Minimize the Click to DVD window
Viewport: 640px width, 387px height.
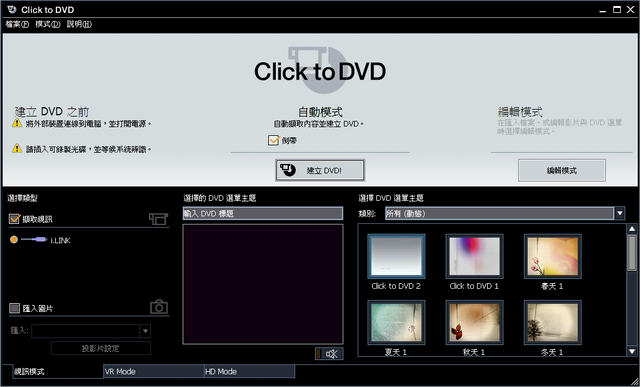[x=603, y=10]
